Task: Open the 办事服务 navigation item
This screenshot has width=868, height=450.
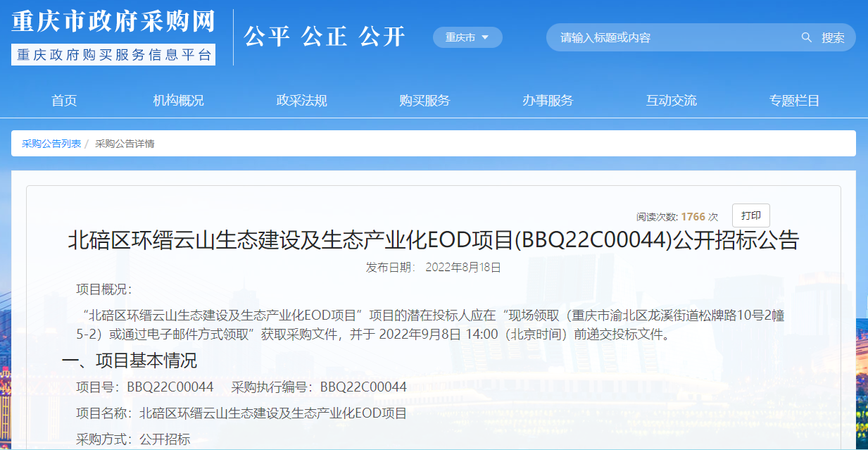Action: pyautogui.click(x=548, y=100)
